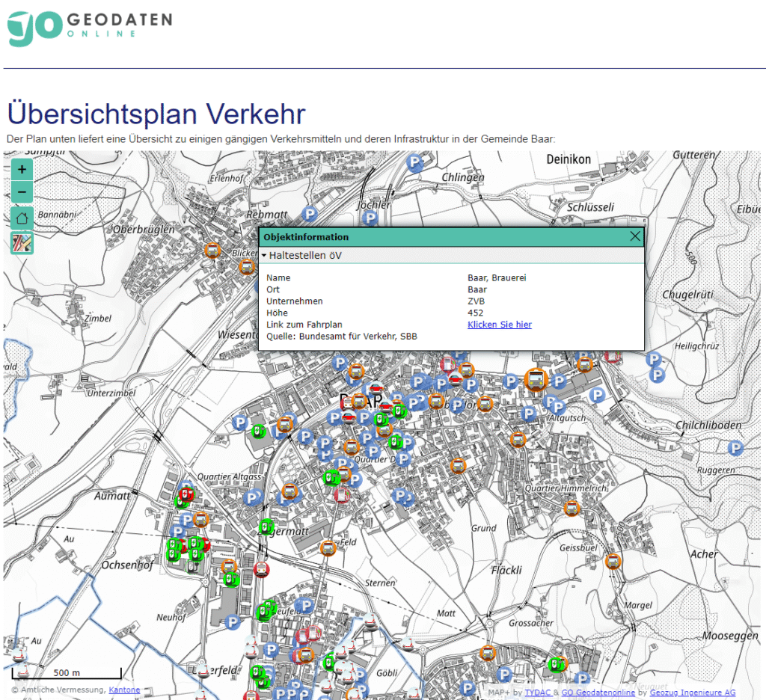The height and width of the screenshot is (700, 766).
Task: Click the large highlighted bus stop marker
Action: click(x=536, y=380)
